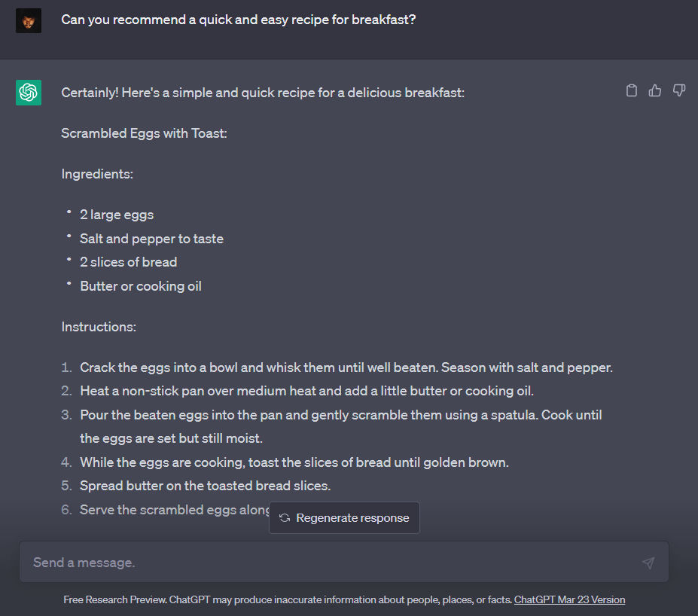The height and width of the screenshot is (616, 698).
Task: Open the ChatGPT Mar 23 Version link
Action: point(569,599)
